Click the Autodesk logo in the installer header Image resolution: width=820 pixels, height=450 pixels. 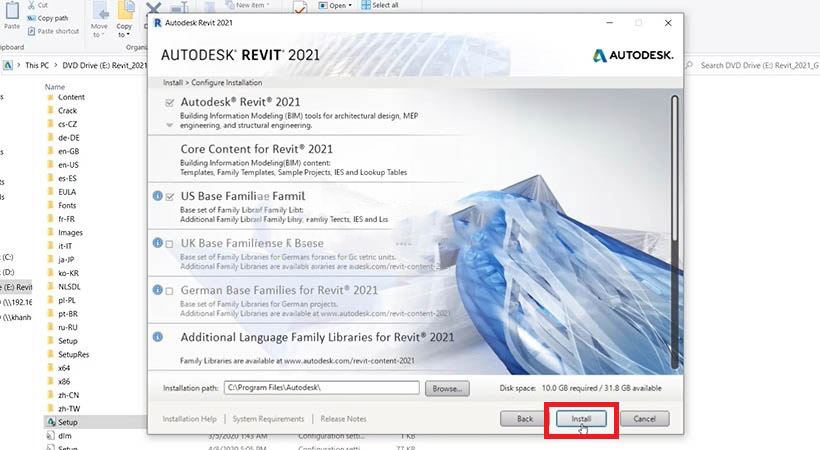click(633, 55)
